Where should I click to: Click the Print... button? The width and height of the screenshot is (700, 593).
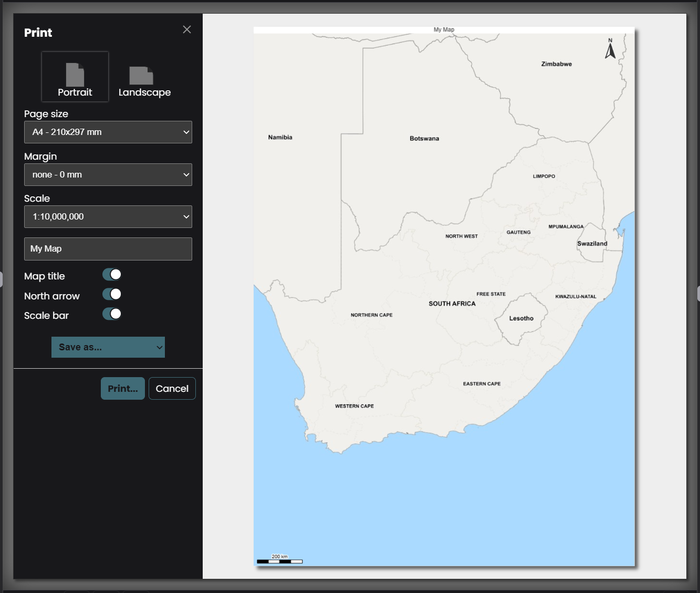point(123,389)
